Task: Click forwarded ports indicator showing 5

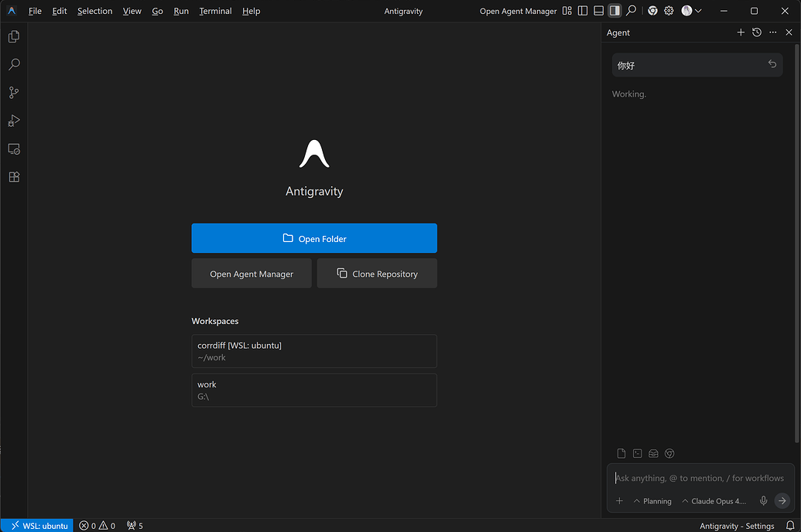Action: pyautogui.click(x=135, y=525)
